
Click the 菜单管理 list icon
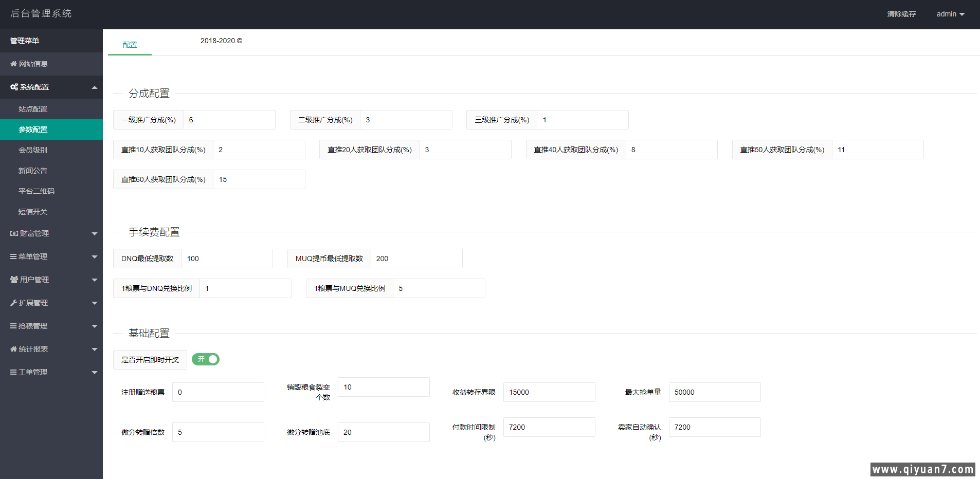pos(13,256)
